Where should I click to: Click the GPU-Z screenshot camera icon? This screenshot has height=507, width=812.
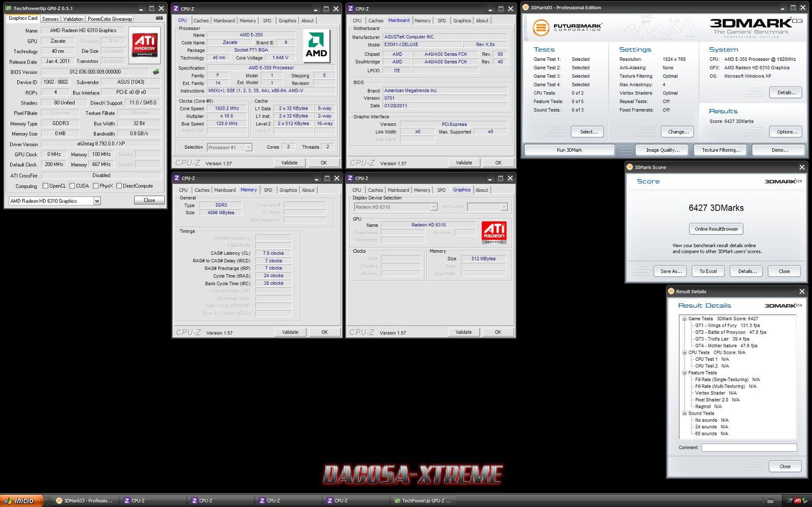click(159, 18)
